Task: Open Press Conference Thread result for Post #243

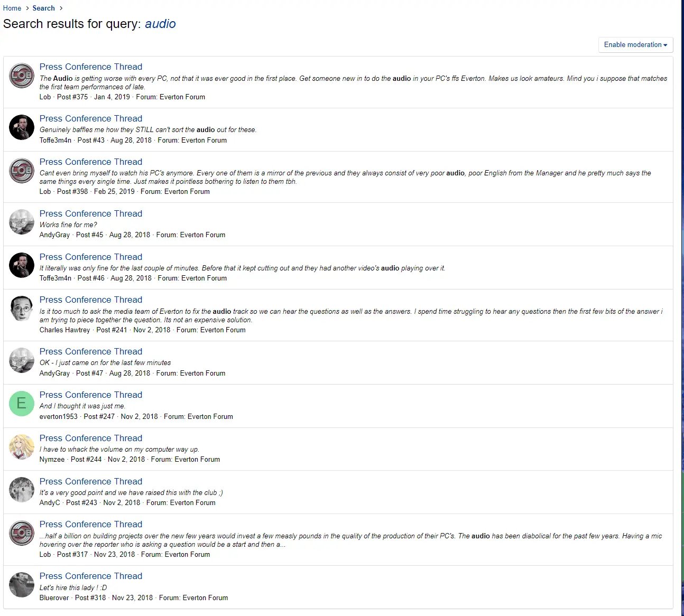Action: (x=91, y=481)
